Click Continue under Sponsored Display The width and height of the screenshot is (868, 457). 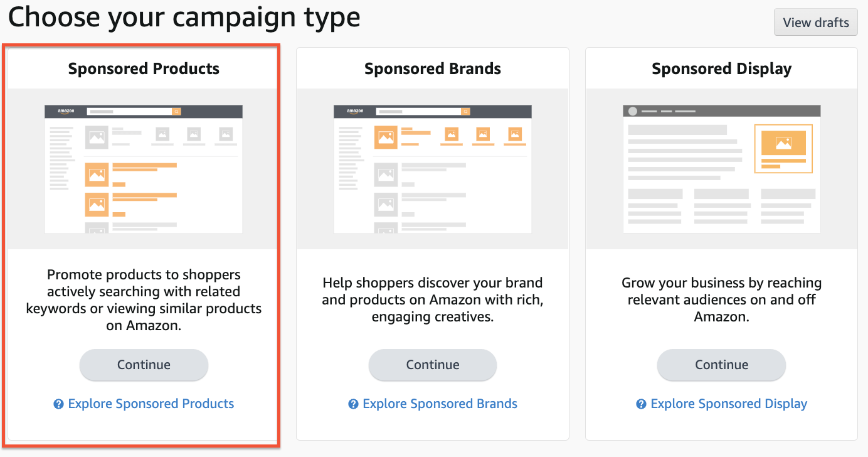coord(721,365)
